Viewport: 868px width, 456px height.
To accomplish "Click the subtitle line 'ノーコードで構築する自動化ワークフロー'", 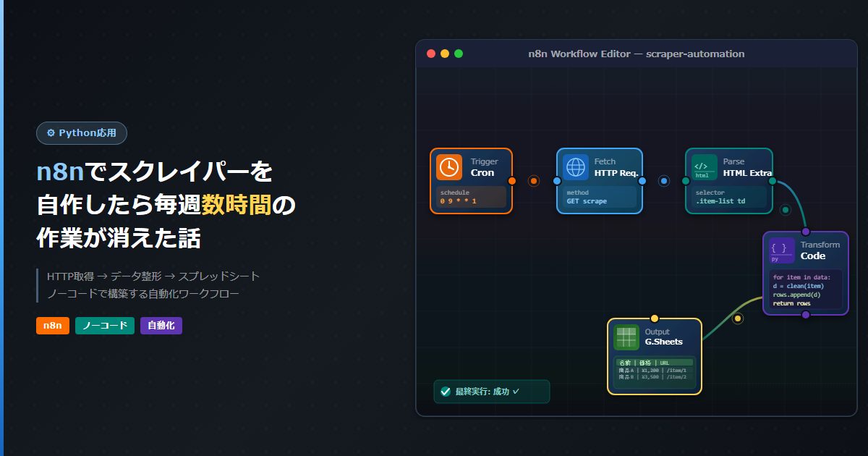I will pos(142,293).
